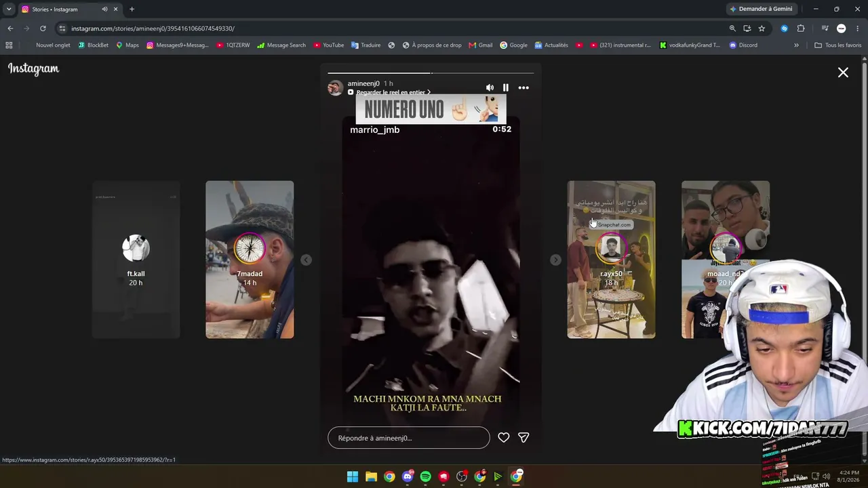Click the browser Back arrow

coord(10,28)
